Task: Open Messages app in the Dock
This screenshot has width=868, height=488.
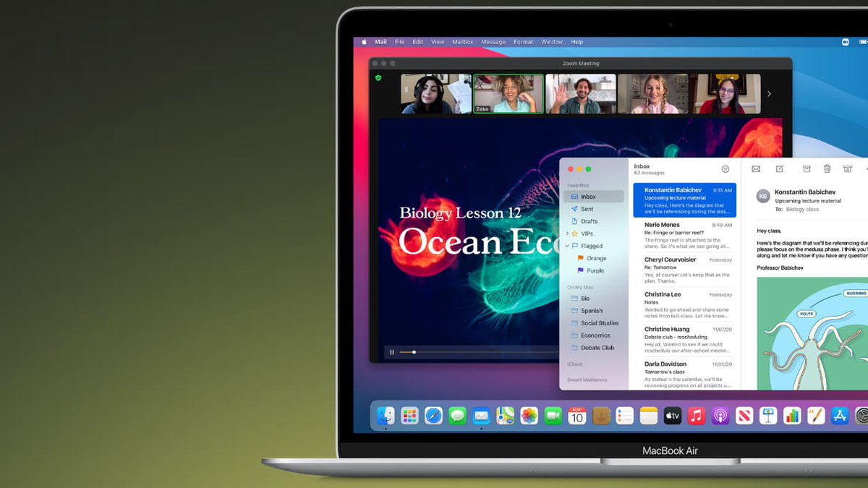Action: tap(457, 416)
